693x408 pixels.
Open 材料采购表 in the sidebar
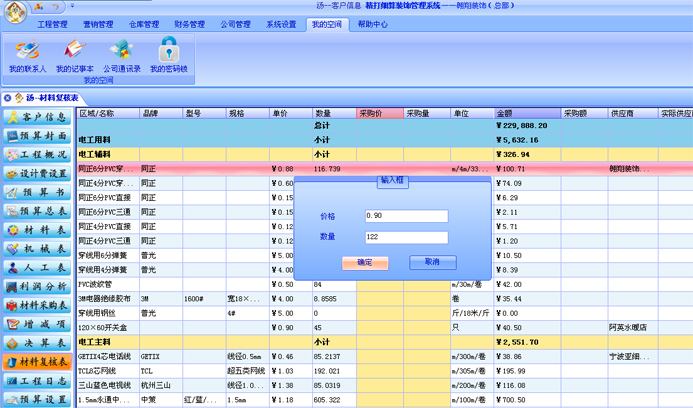pos(37,305)
